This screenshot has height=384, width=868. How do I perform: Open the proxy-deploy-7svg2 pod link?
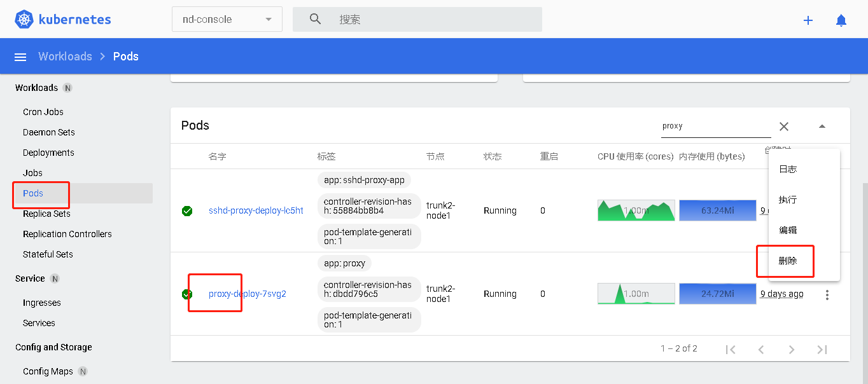pyautogui.click(x=248, y=294)
